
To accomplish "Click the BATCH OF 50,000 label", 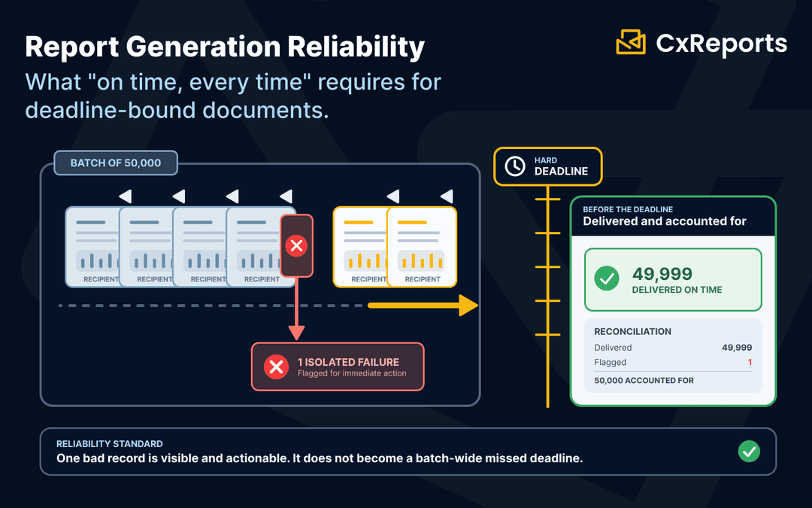I will coord(116,163).
